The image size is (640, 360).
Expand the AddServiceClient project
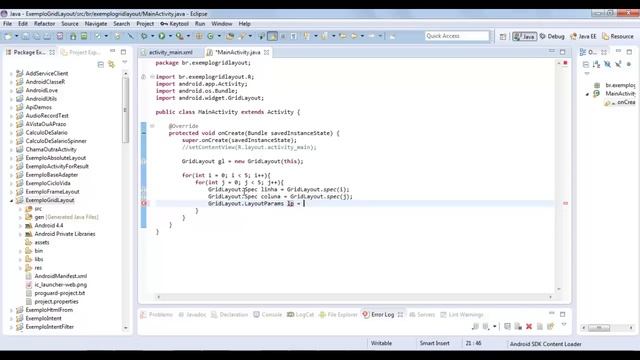click(11, 73)
